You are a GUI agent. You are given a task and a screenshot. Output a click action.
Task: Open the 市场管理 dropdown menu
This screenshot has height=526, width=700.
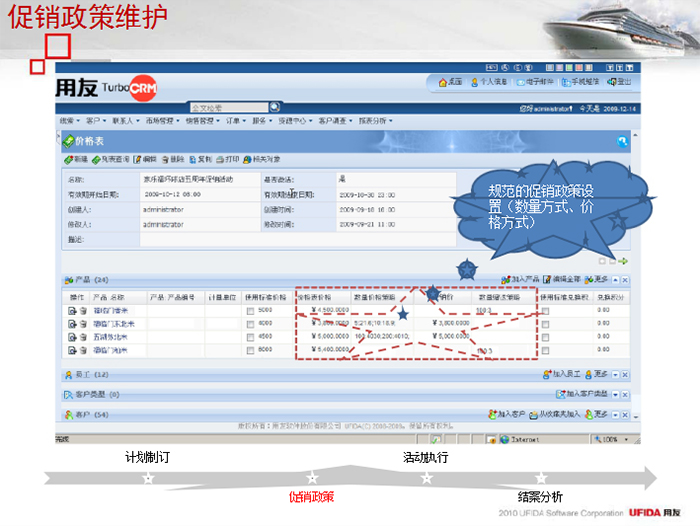pyautogui.click(x=162, y=121)
